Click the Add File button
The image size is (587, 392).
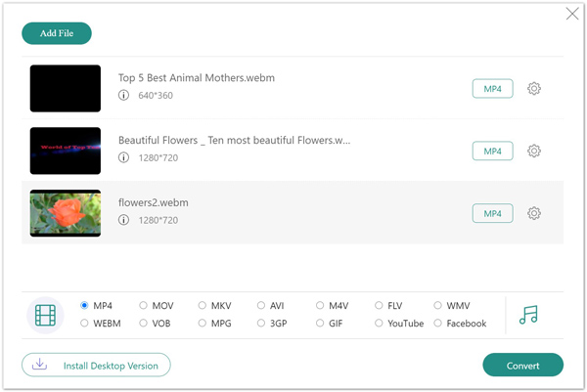(x=57, y=33)
